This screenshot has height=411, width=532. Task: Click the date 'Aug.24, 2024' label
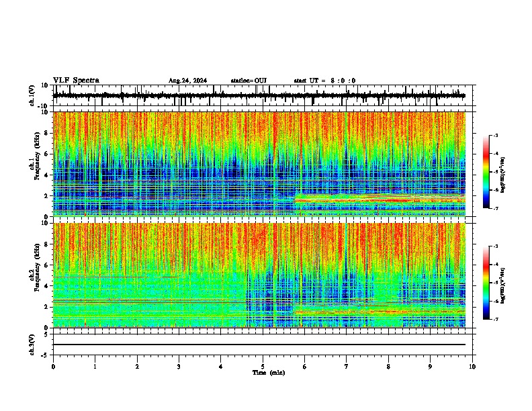pos(187,81)
